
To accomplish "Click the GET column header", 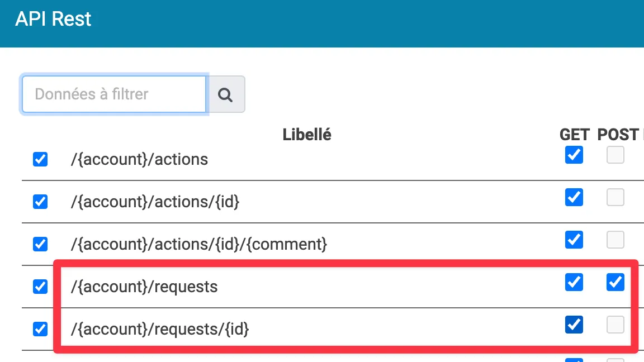I will pyautogui.click(x=574, y=135).
